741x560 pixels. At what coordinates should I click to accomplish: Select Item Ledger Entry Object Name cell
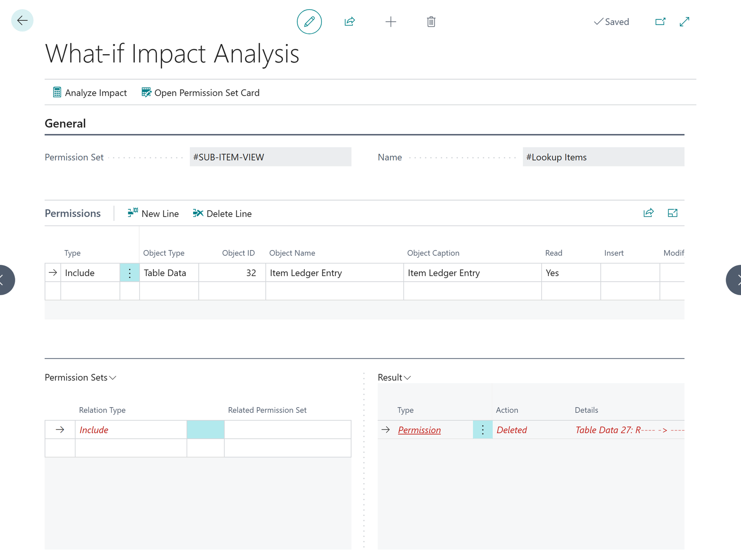click(x=335, y=273)
